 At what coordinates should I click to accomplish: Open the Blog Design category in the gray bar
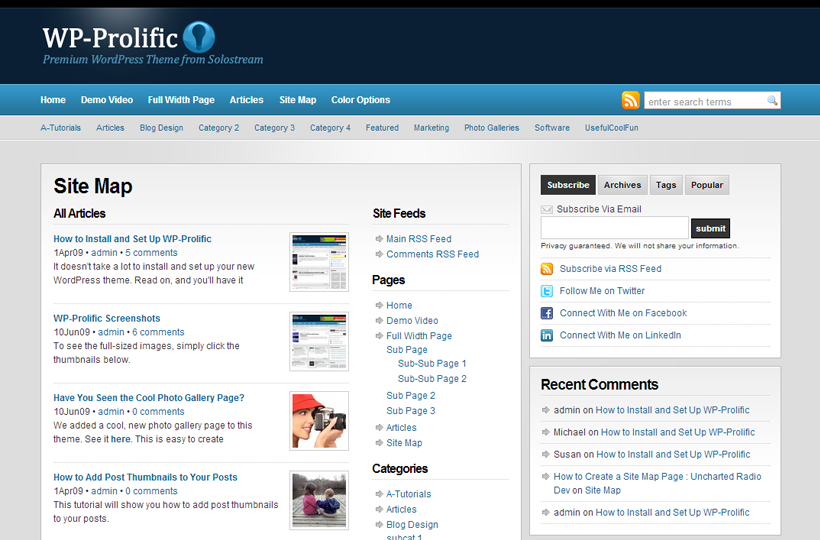[x=161, y=128]
